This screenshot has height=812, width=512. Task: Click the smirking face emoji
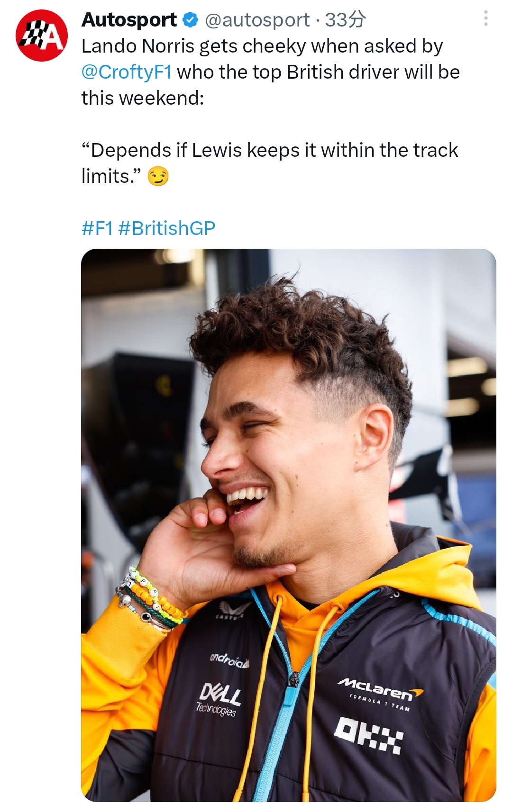(158, 176)
